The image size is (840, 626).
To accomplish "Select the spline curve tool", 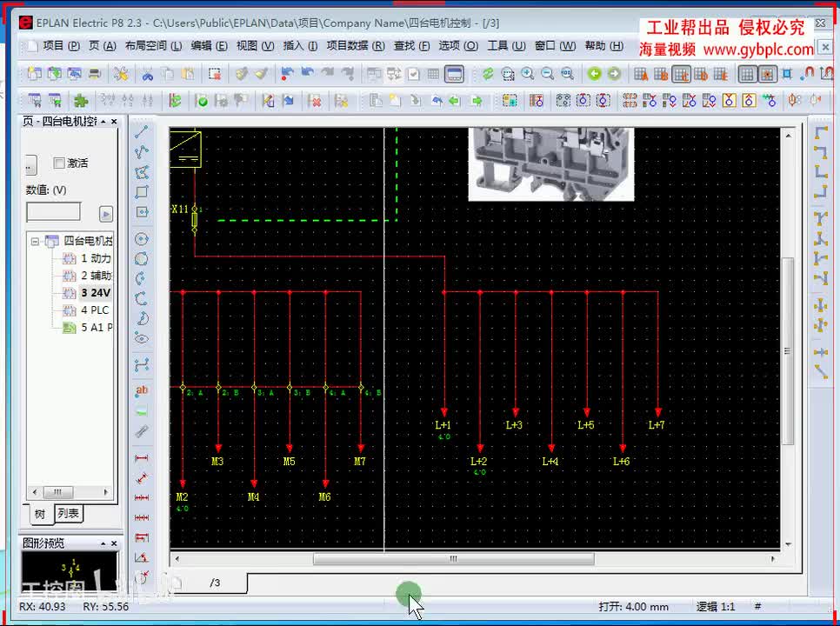I will (142, 365).
